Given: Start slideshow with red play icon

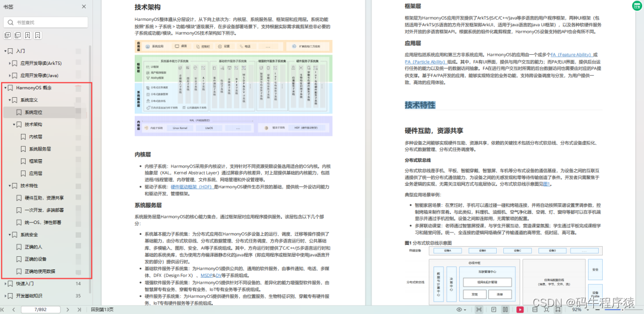Looking at the screenshot, I should pos(520,310).
